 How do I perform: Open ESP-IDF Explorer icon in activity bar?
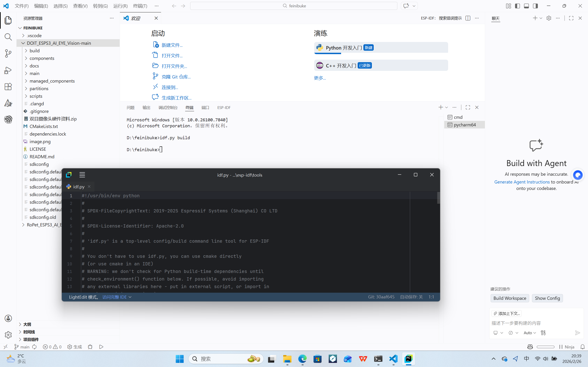click(8, 119)
